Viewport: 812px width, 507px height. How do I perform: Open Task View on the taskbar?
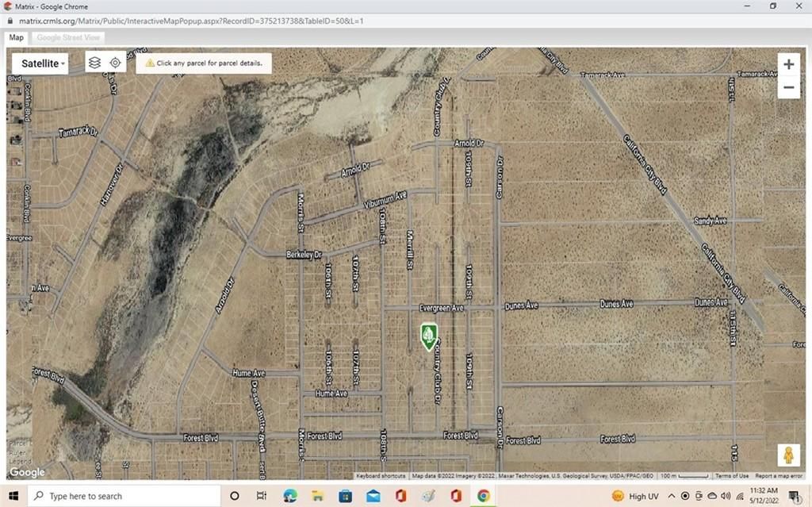(262, 496)
